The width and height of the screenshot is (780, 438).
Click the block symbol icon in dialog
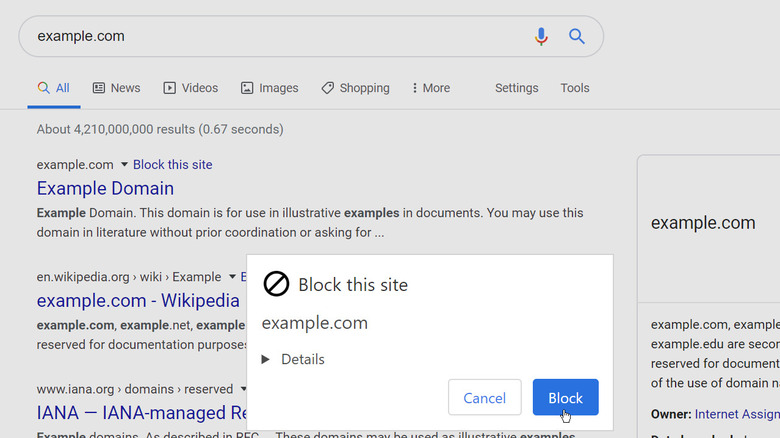(276, 285)
